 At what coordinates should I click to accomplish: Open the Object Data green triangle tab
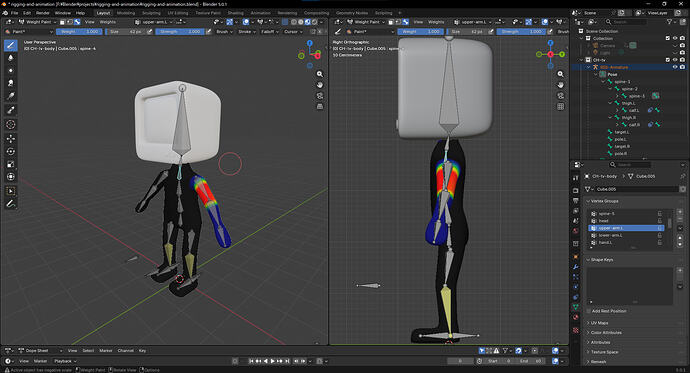(x=576, y=307)
